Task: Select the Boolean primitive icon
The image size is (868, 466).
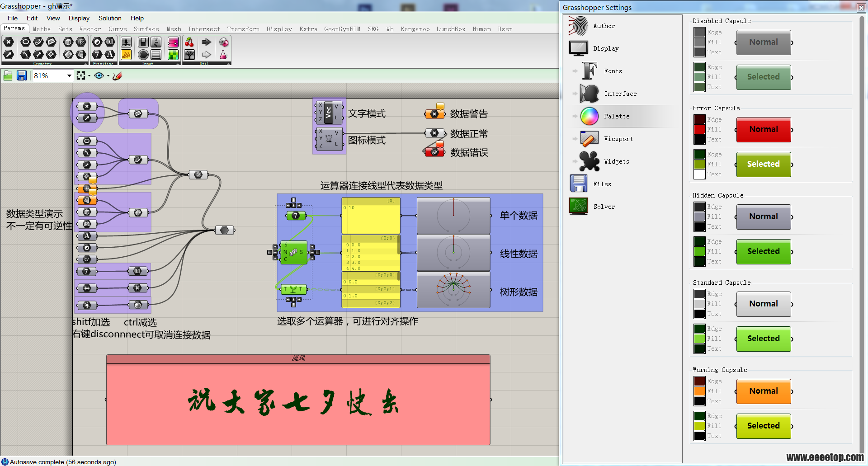Action: point(97,42)
